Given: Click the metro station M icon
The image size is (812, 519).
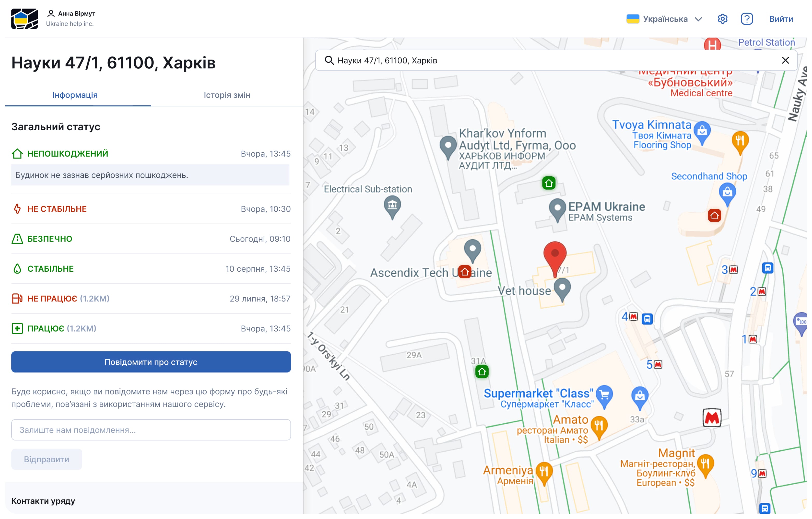Looking at the screenshot, I should (x=712, y=418).
